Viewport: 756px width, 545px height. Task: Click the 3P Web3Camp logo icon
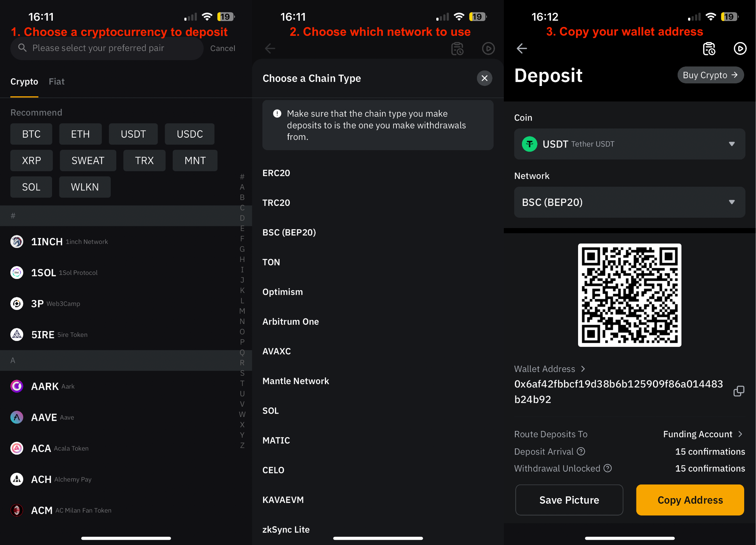point(17,304)
